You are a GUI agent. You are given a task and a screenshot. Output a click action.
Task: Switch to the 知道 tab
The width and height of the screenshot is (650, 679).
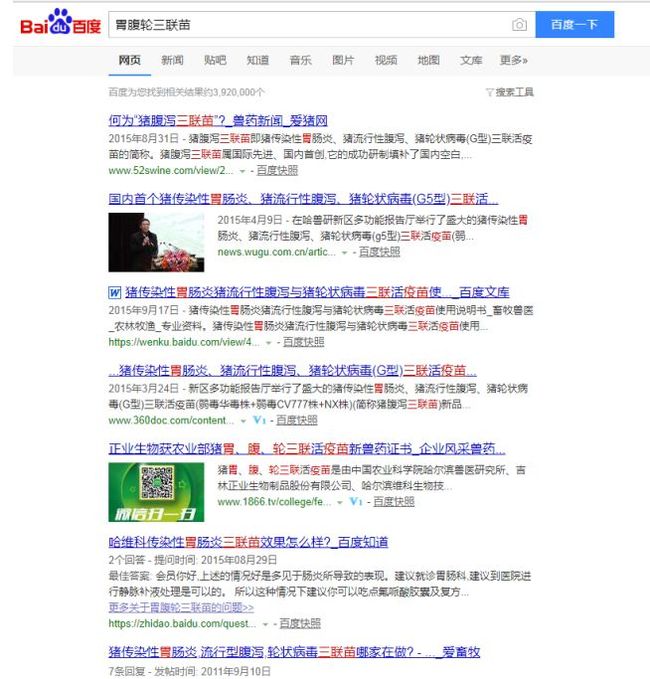pyautogui.click(x=258, y=60)
